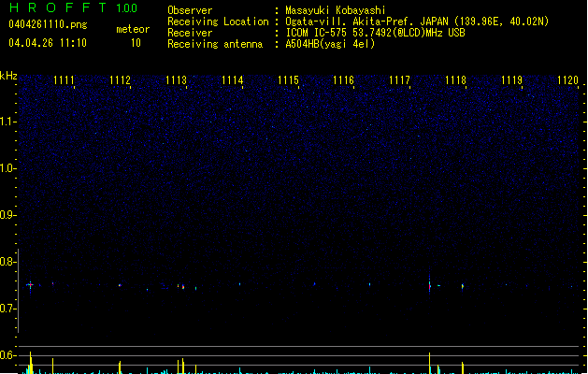This screenshot has width=588, height=374.
Task: Click the 1.1 kHz frequency axis label
Action: pos(7,122)
